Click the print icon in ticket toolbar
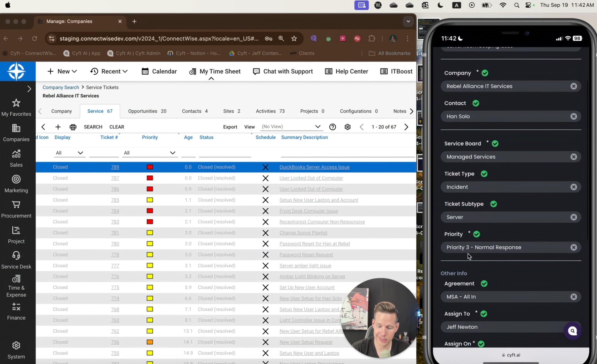Viewport: 597px width, 364px height. click(73, 127)
